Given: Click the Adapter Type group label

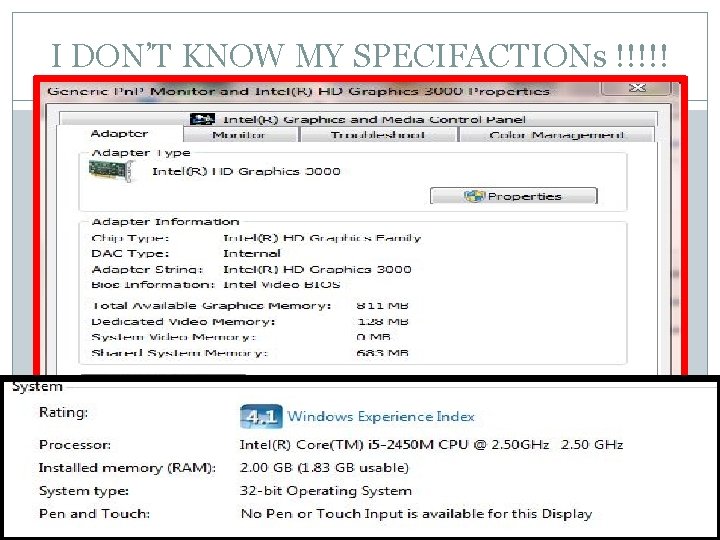Looking at the screenshot, I should 141,153.
